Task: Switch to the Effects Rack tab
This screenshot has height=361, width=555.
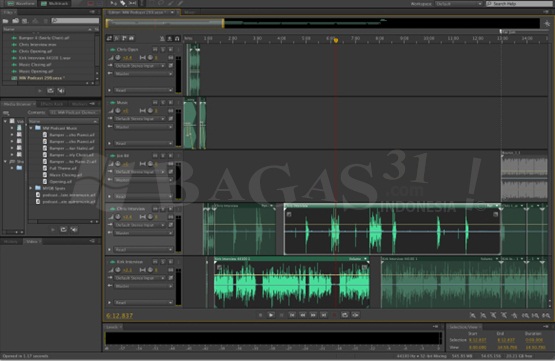Action: (52, 104)
